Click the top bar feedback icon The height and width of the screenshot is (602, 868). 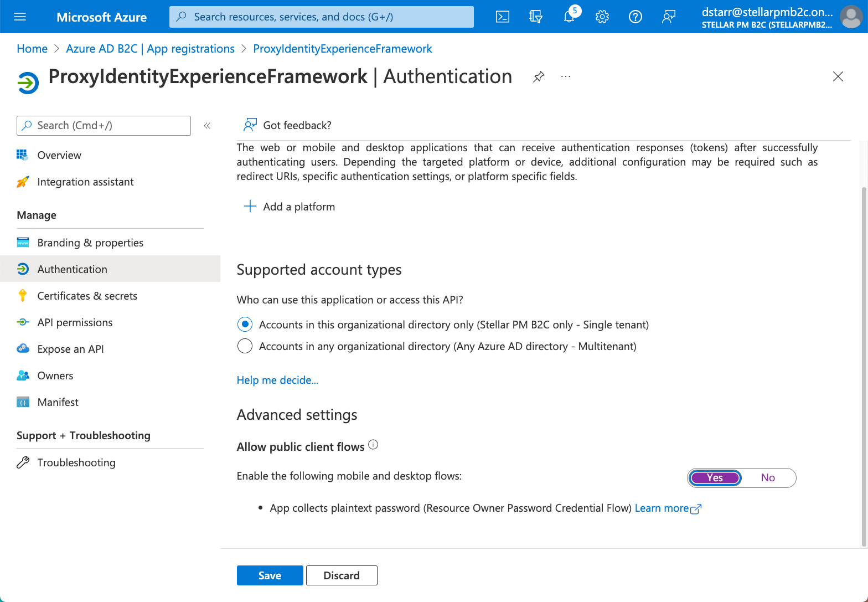pos(669,17)
